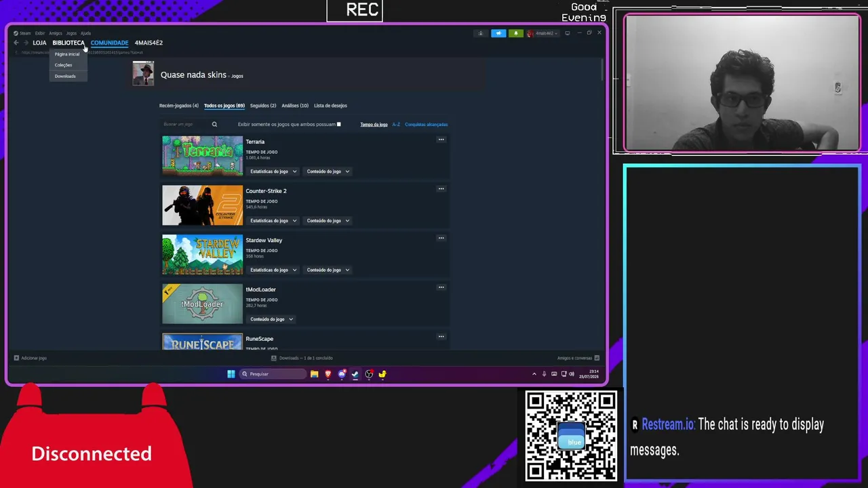
Task: Open the green notifications bell
Action: (515, 33)
